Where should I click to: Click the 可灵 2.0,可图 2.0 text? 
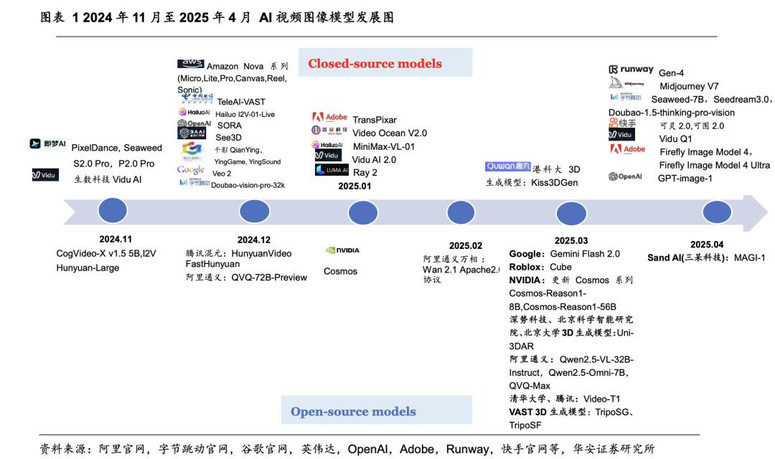click(x=691, y=125)
